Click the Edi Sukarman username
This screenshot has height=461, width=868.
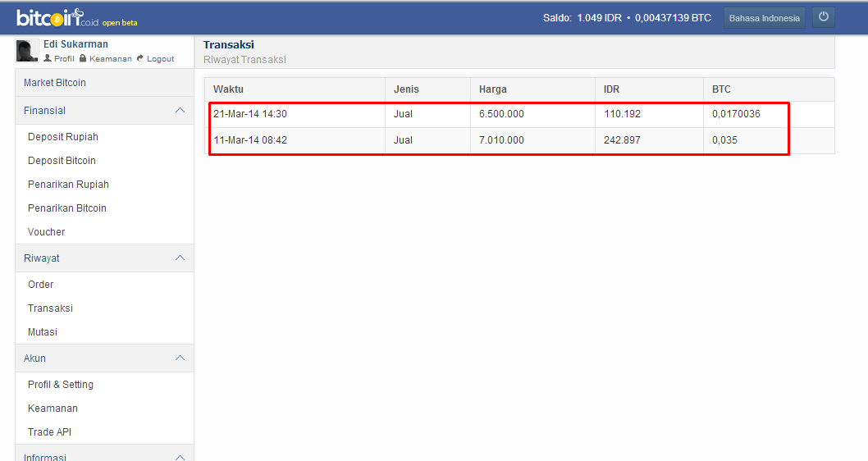[75, 44]
